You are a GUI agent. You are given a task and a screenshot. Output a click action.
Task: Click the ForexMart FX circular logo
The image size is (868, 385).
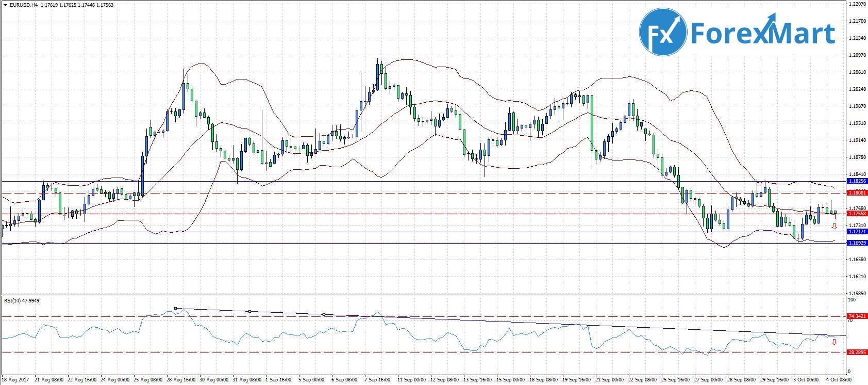point(663,33)
